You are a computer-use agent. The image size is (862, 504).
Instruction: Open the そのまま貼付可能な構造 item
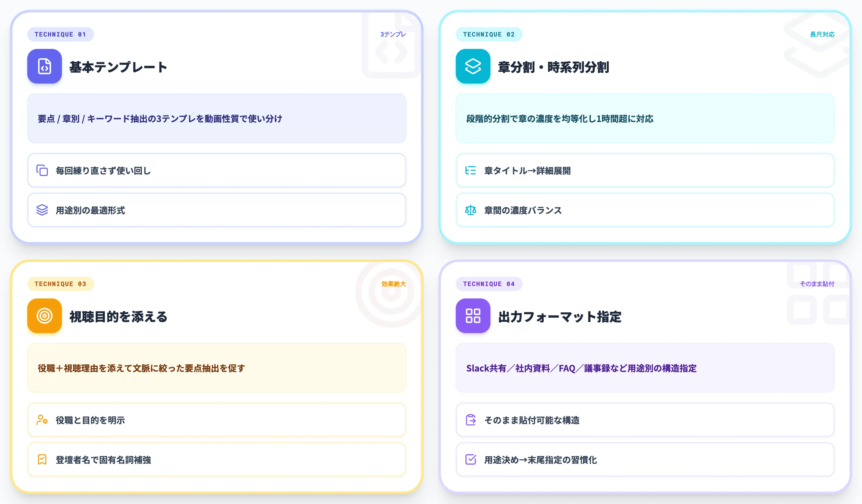[645, 420]
